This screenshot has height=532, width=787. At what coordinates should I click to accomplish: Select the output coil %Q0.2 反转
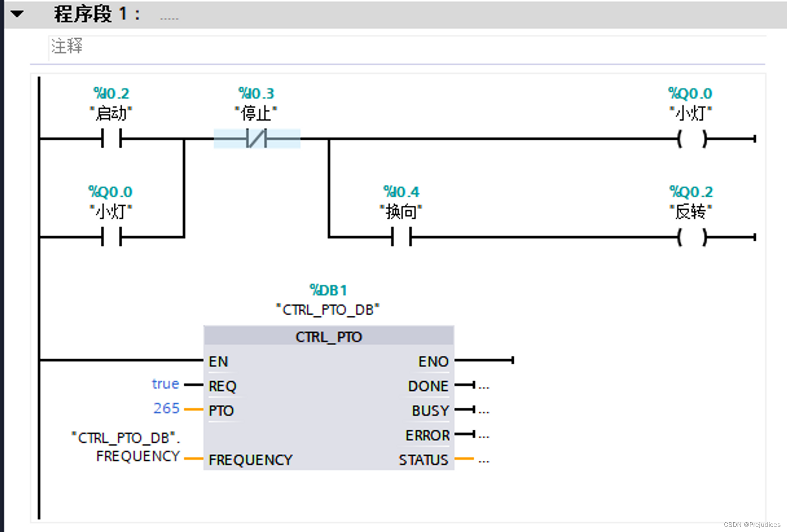[x=692, y=237]
